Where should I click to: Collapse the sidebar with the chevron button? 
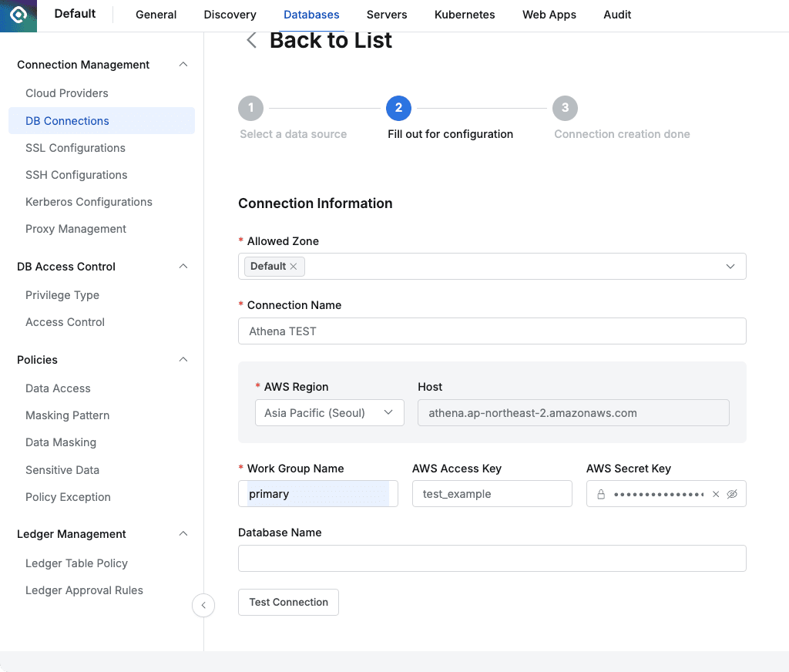pos(203,605)
